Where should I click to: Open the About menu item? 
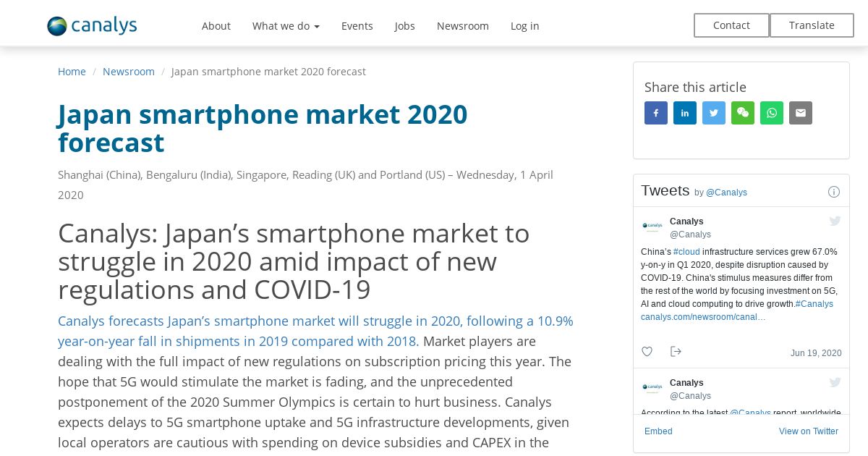(x=216, y=26)
